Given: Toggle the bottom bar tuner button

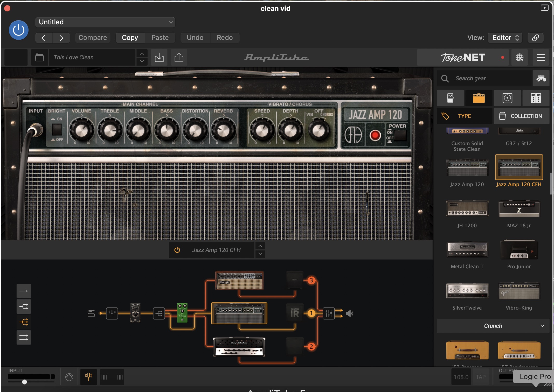Looking at the screenshot, I should coord(88,377).
